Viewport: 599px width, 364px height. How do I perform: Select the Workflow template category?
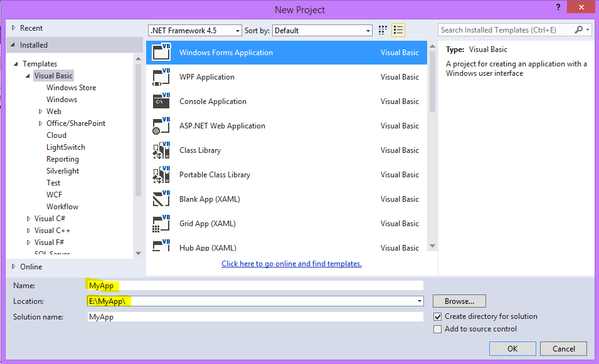tap(62, 206)
